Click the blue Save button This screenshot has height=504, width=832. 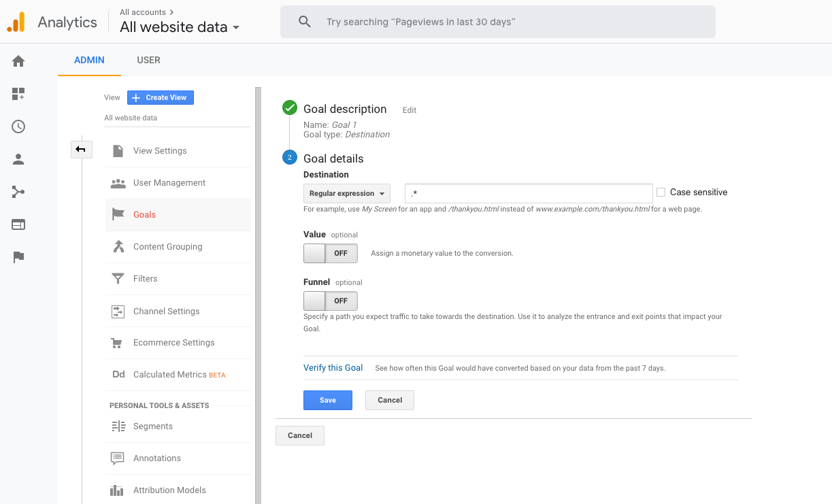point(327,400)
